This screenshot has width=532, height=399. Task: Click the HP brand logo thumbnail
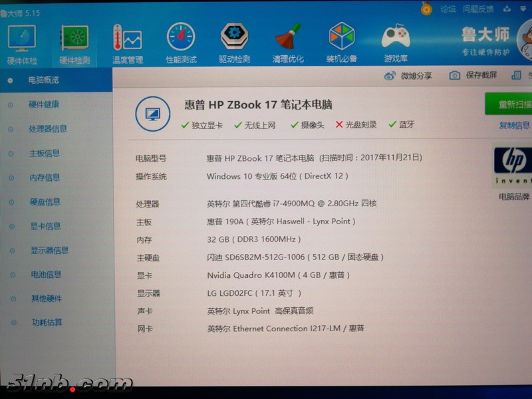pyautogui.click(x=513, y=166)
